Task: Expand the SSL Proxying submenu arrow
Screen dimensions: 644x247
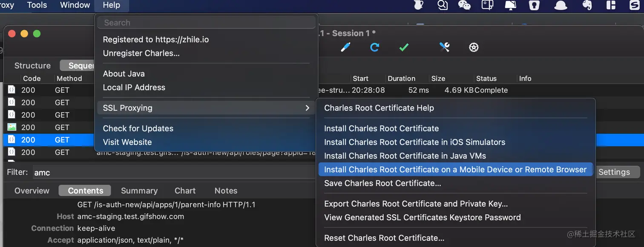Action: (x=307, y=108)
